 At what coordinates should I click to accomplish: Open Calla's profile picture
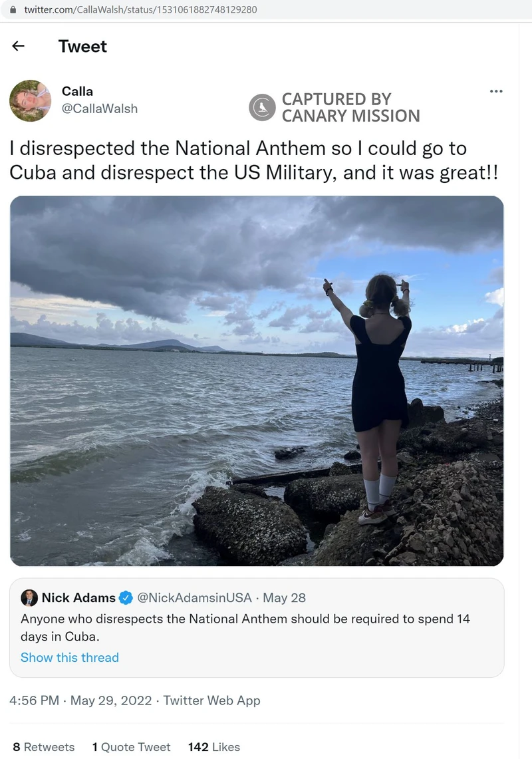point(30,100)
